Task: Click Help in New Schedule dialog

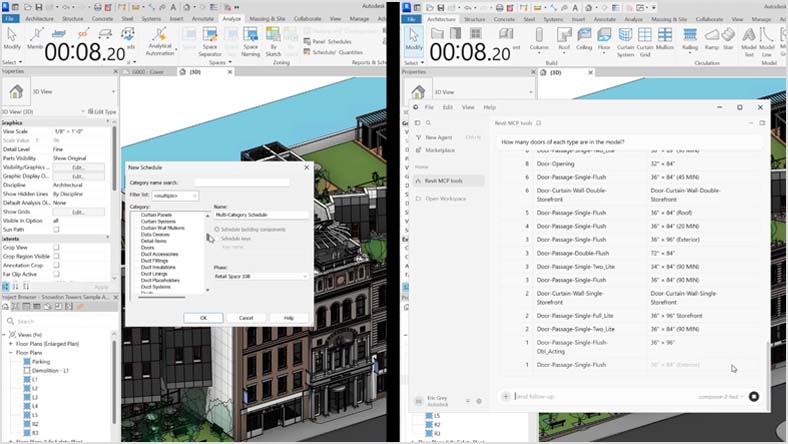Action: (x=288, y=318)
